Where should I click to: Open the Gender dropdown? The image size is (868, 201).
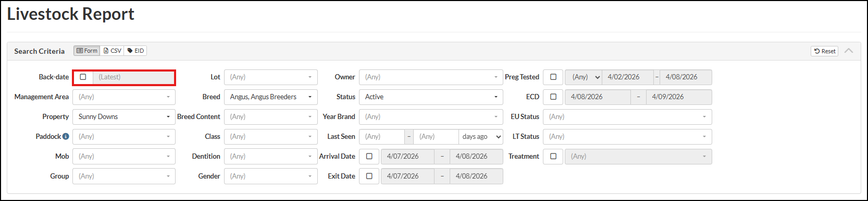271,176
